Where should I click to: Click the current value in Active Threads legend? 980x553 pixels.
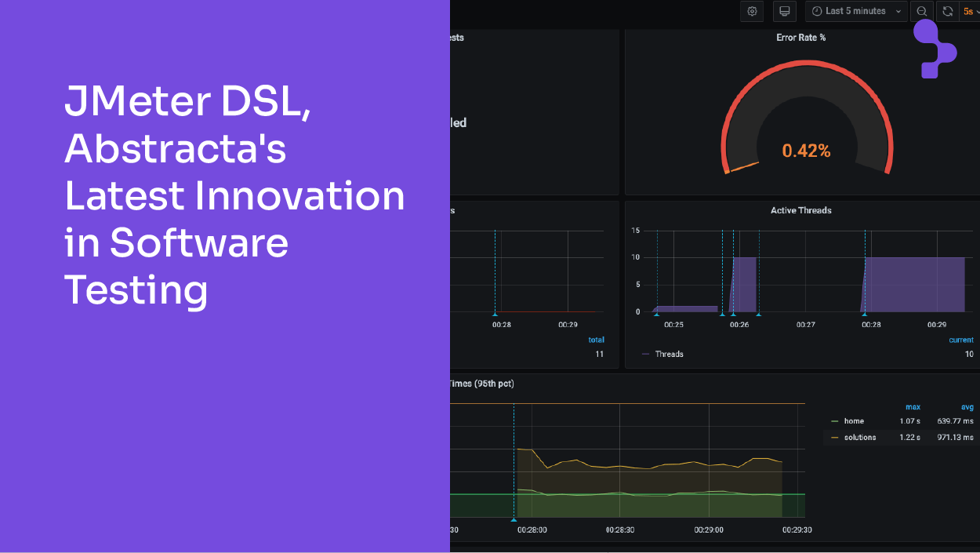pos(967,354)
